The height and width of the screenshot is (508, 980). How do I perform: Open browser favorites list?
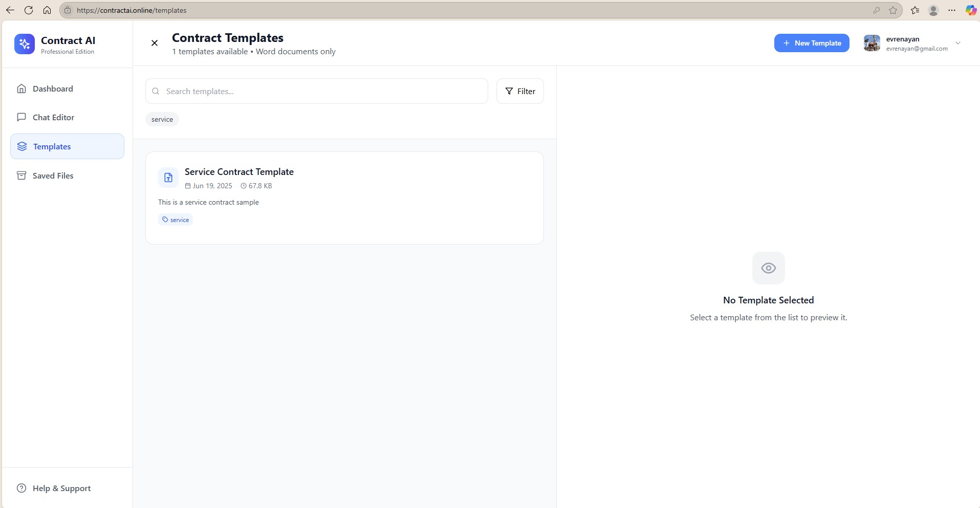coord(915,10)
